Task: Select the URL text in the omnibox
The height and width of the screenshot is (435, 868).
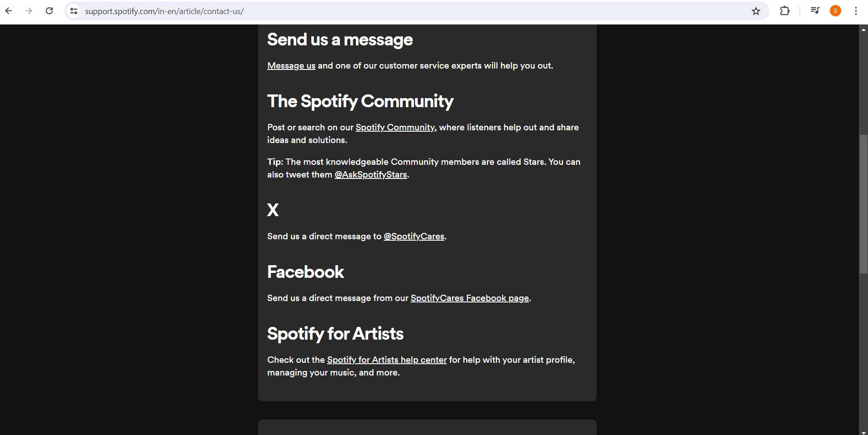Action: pos(165,11)
